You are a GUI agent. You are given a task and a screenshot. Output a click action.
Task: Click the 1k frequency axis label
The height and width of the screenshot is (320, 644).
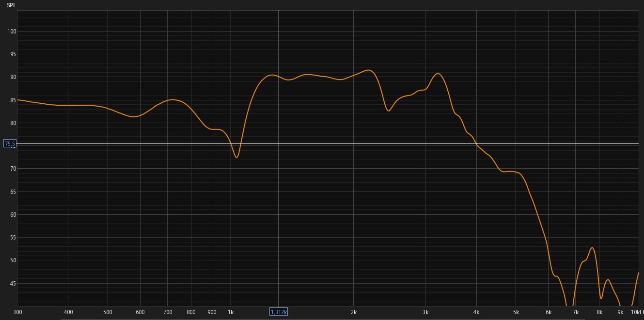click(231, 312)
